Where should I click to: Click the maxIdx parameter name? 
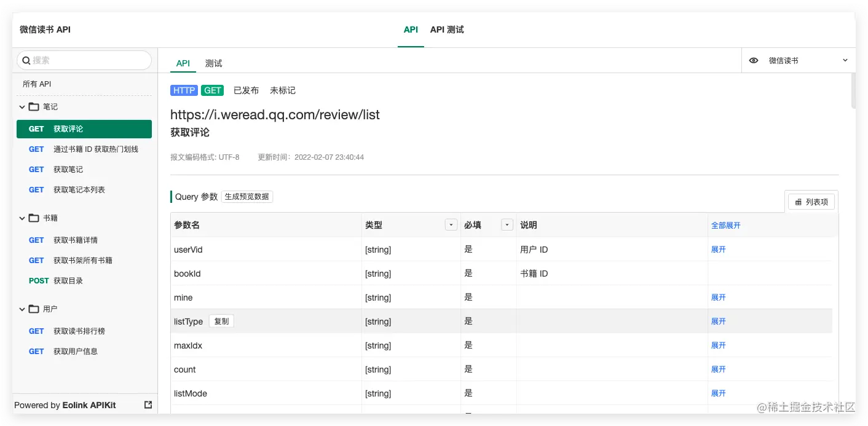[x=188, y=345]
